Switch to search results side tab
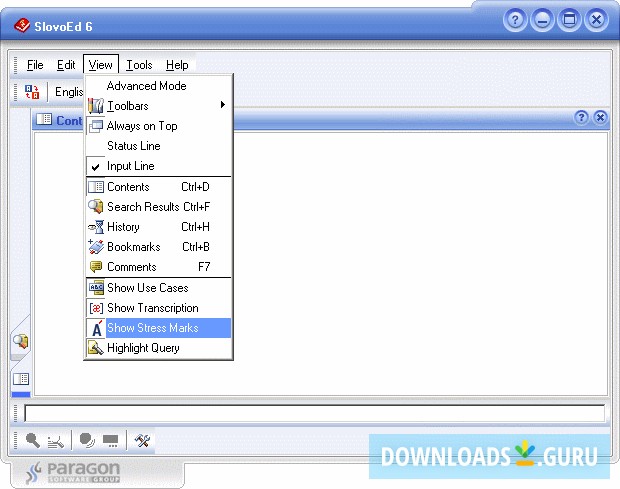The image size is (620, 489). click(x=21, y=342)
